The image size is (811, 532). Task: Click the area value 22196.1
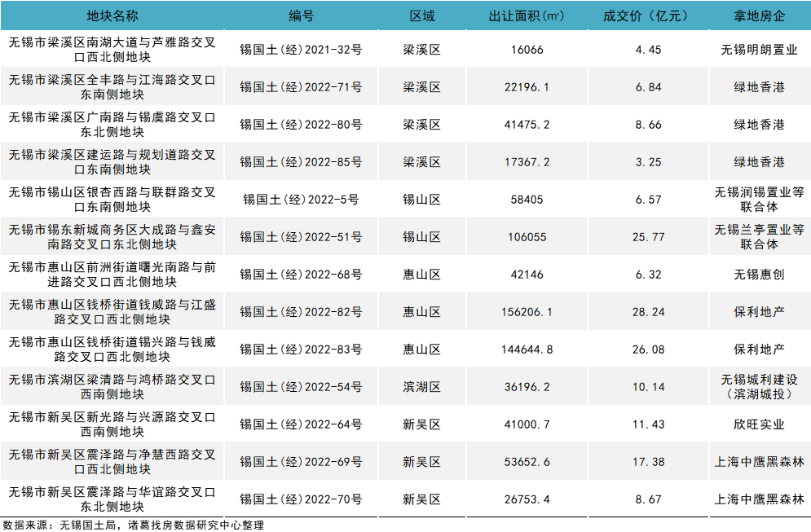click(x=527, y=87)
